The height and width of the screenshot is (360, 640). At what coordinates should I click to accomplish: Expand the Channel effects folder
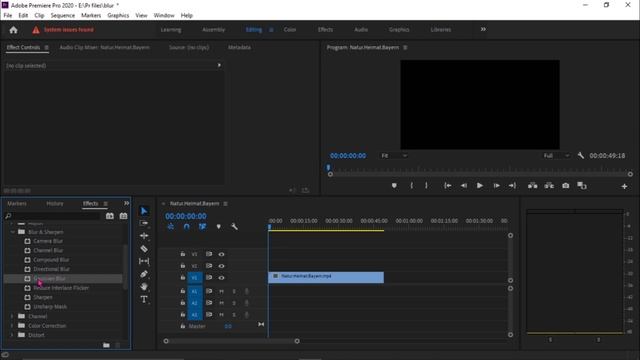tap(12, 316)
